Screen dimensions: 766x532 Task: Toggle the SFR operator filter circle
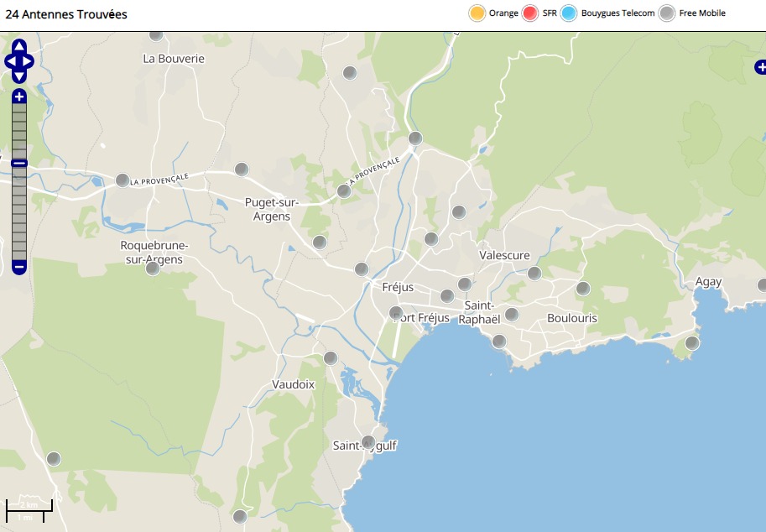coord(529,13)
